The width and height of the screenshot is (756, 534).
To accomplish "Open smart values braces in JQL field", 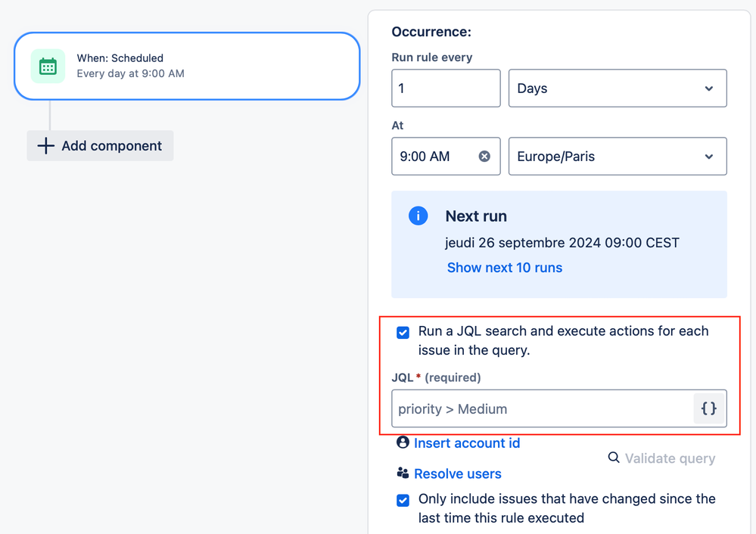I will [x=709, y=408].
